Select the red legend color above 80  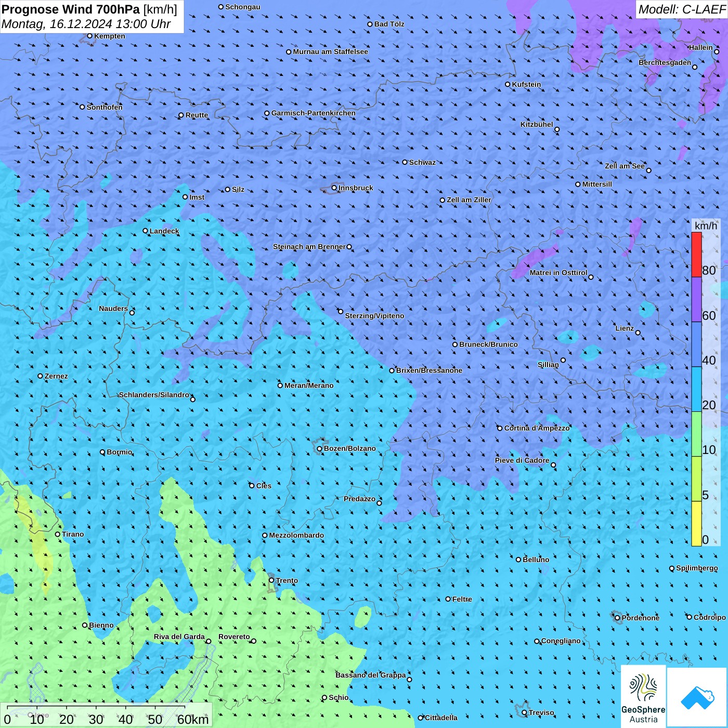pyautogui.click(x=696, y=254)
